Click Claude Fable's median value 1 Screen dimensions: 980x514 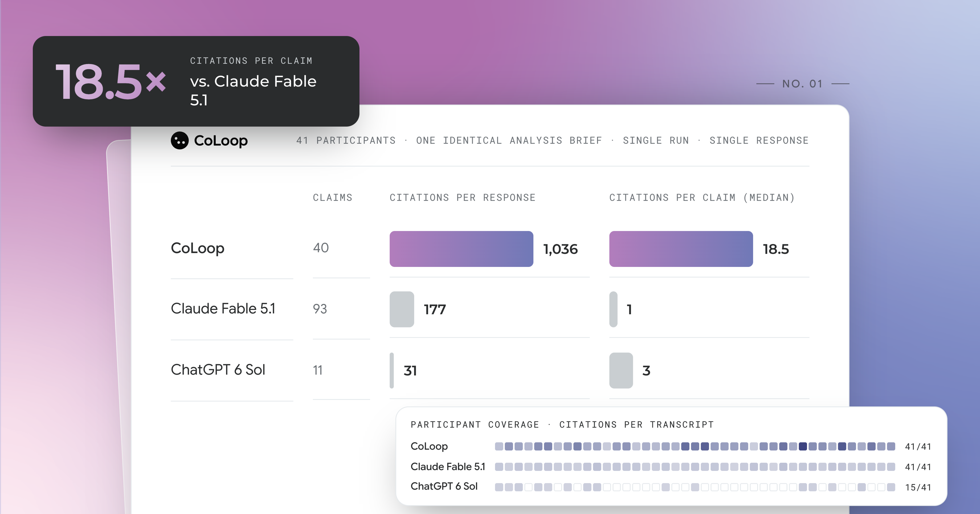pyautogui.click(x=629, y=310)
